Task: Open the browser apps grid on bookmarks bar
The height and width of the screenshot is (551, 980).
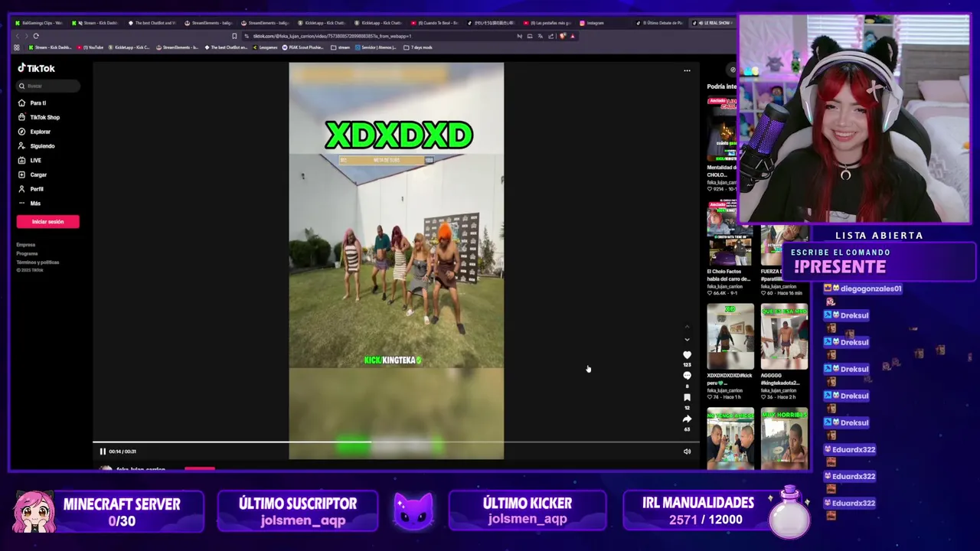Action: [x=17, y=47]
